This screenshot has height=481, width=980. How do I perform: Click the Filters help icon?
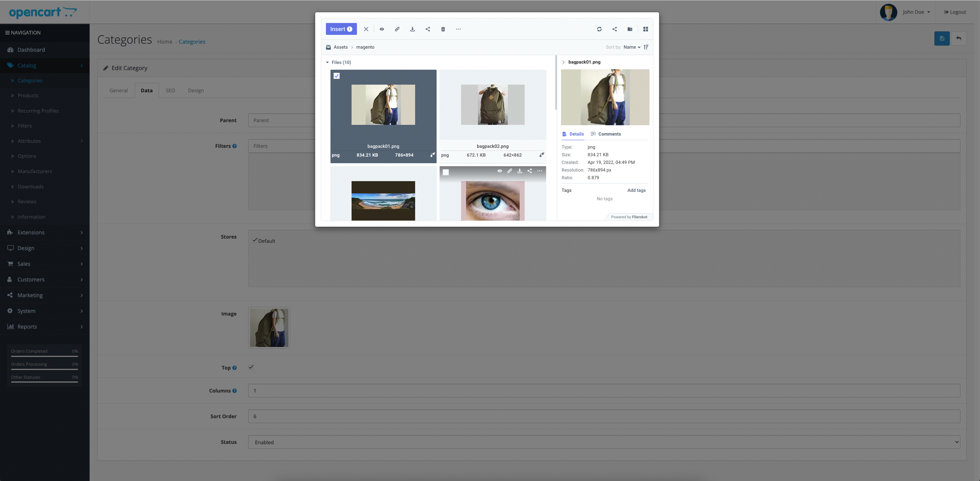(x=234, y=146)
